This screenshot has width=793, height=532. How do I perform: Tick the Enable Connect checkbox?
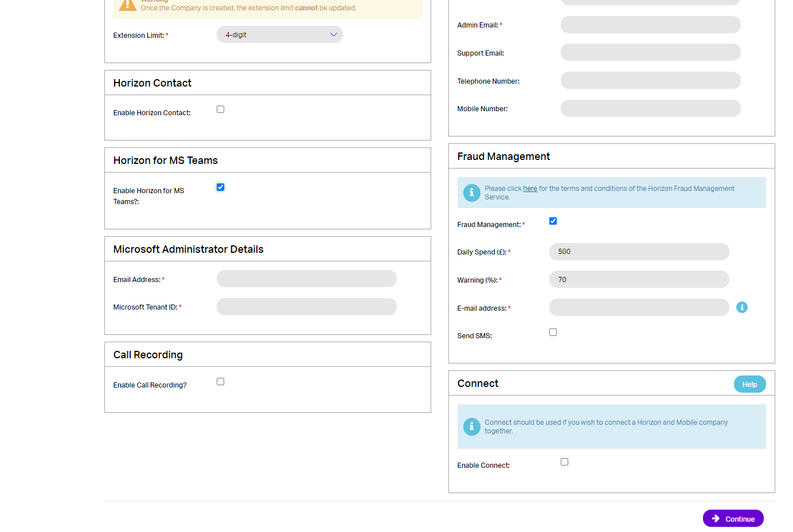564,461
